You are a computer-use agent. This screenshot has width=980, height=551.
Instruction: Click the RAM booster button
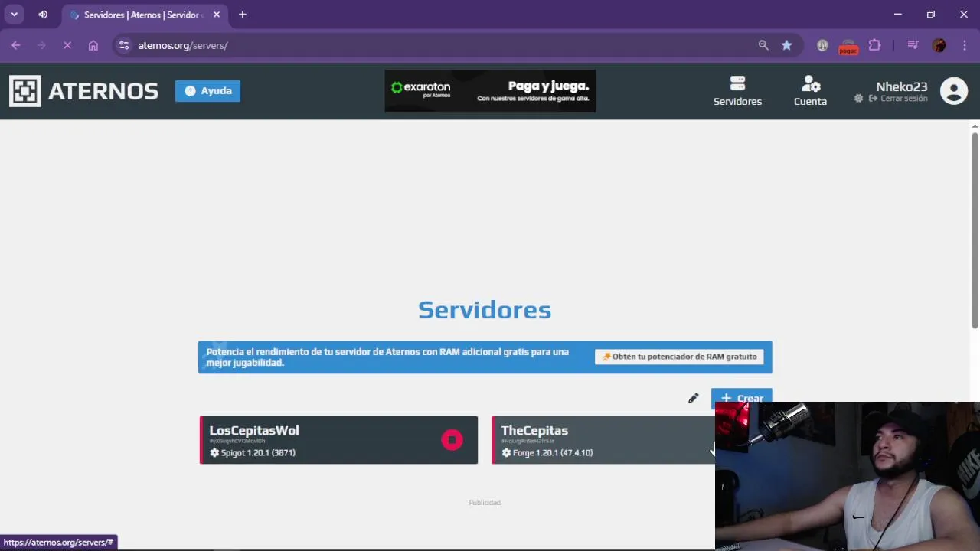679,357
